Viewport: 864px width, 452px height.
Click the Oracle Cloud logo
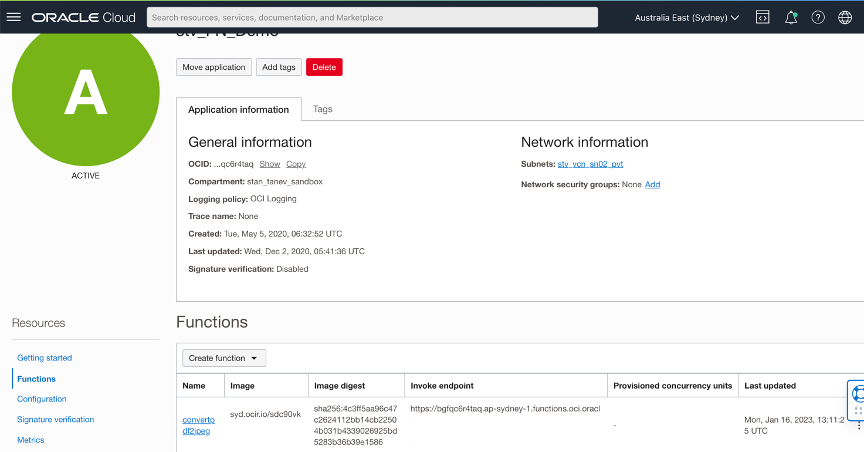click(x=84, y=17)
